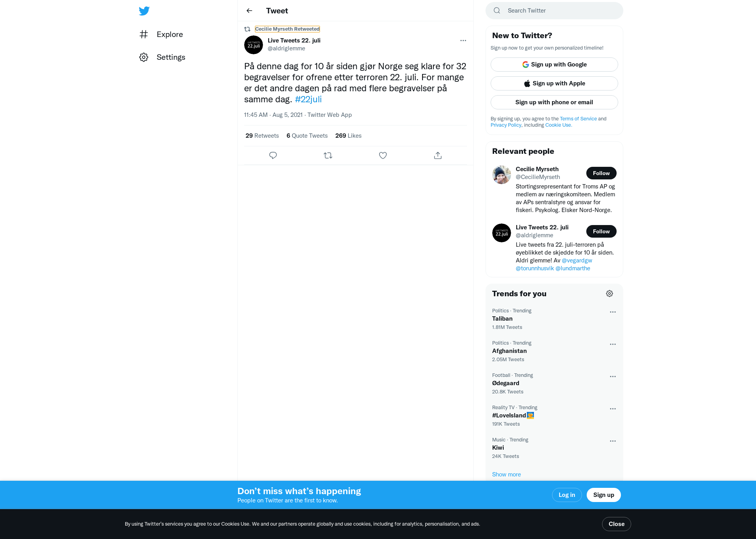Reply to the tweet via speech bubble icon

pos(273,155)
